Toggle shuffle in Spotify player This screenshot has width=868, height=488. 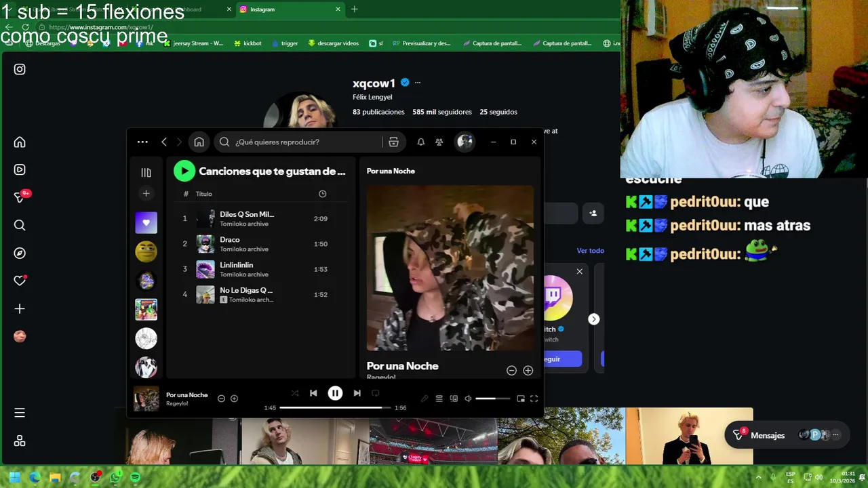coord(294,393)
